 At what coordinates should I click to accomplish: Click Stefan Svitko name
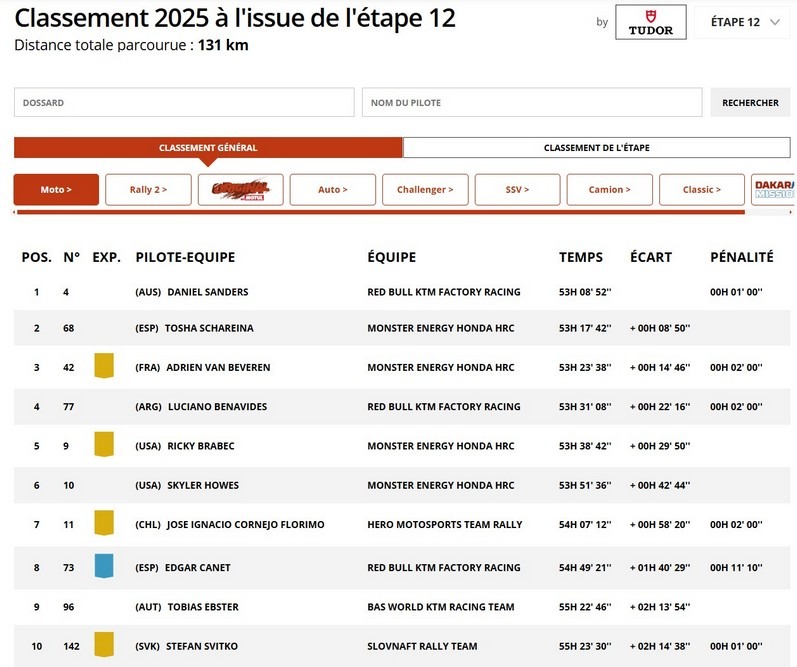click(x=202, y=646)
